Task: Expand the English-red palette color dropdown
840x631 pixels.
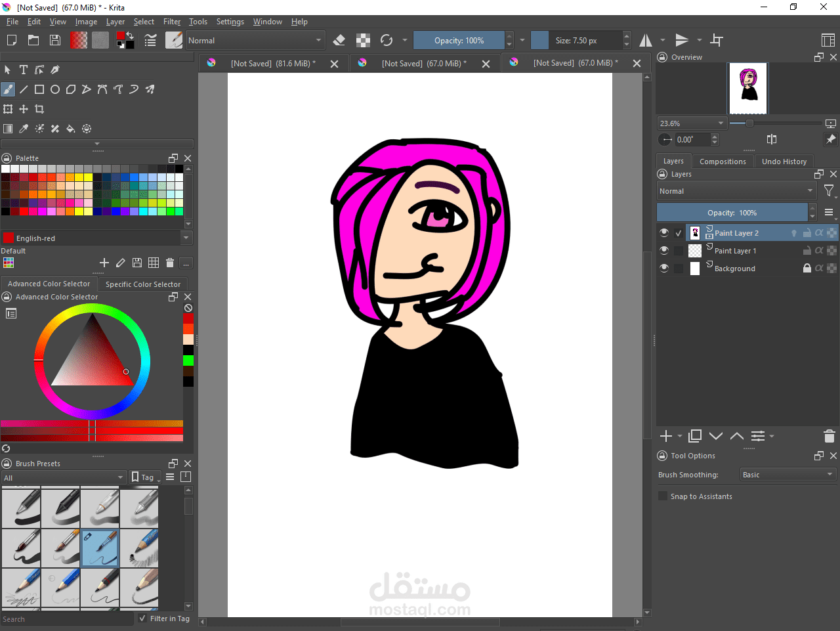Action: 186,238
